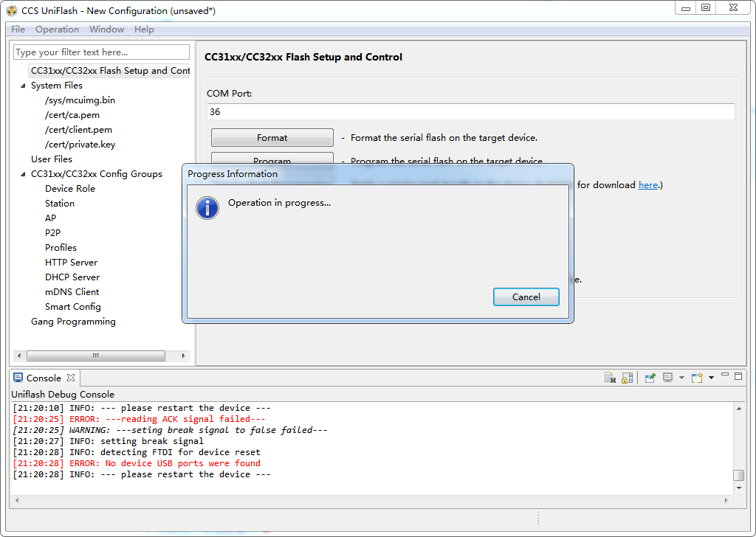Open the Operation menu
Image resolution: width=756 pixels, height=537 pixels.
point(57,30)
